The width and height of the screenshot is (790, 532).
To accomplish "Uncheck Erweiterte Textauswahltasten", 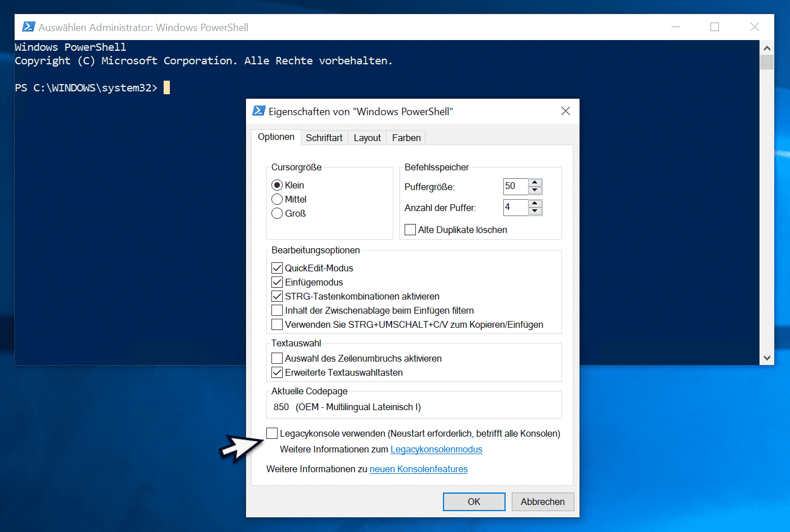I will [x=277, y=372].
